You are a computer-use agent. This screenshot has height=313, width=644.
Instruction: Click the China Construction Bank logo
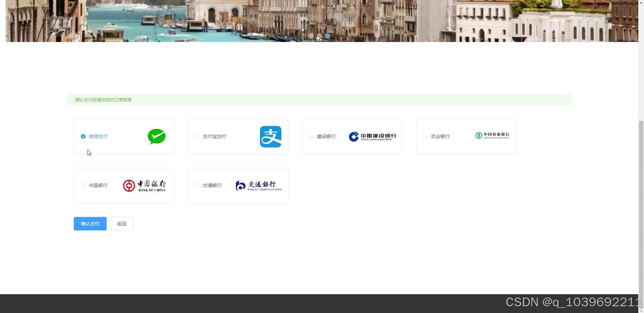click(372, 136)
